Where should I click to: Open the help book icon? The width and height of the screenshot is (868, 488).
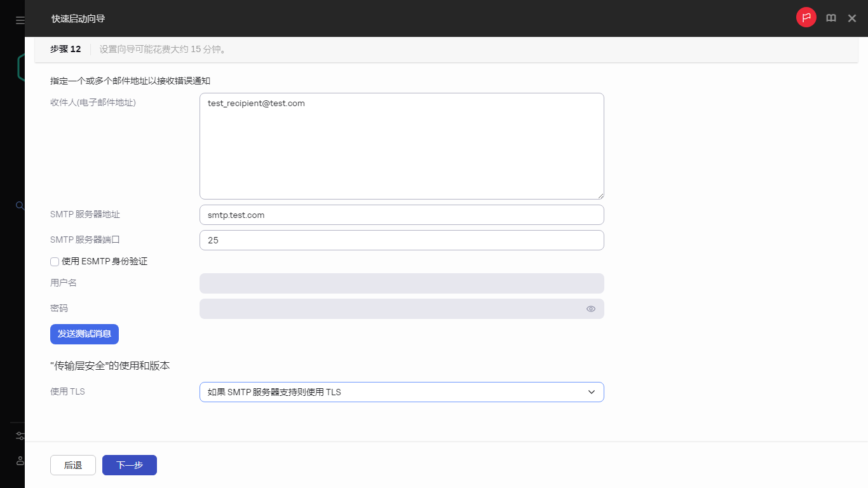coord(831,18)
